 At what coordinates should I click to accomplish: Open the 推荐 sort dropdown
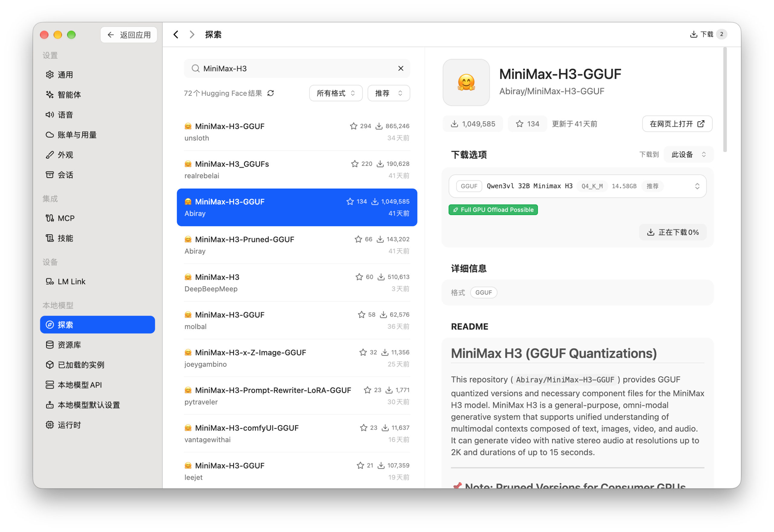(389, 93)
